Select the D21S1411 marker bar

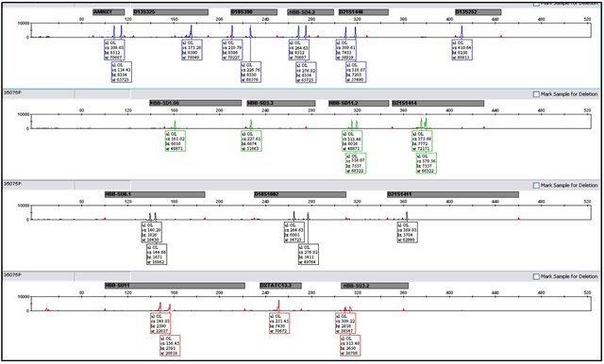point(453,194)
